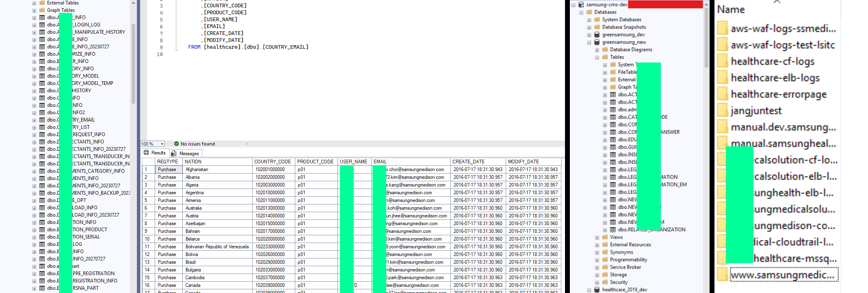Select the Results tab
Image resolution: width=868 pixels, height=293 pixels.
coord(155,153)
